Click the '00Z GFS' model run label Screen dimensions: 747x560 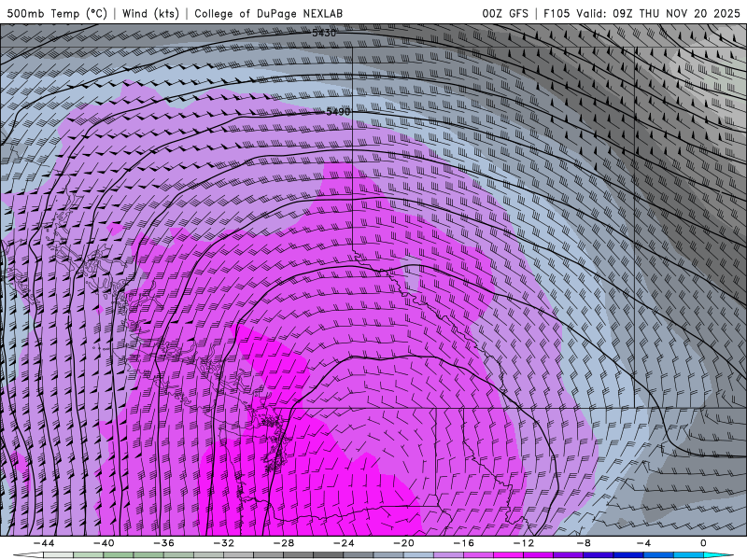tap(505, 13)
